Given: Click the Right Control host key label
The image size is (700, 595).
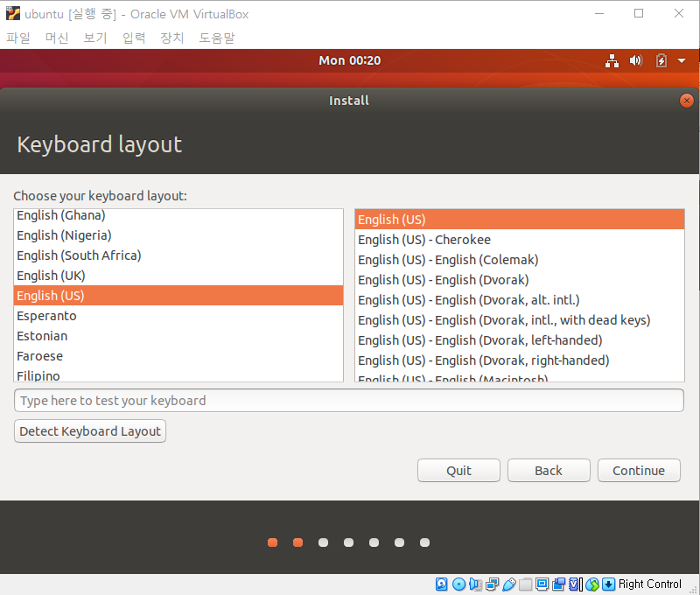Looking at the screenshot, I should (x=649, y=584).
